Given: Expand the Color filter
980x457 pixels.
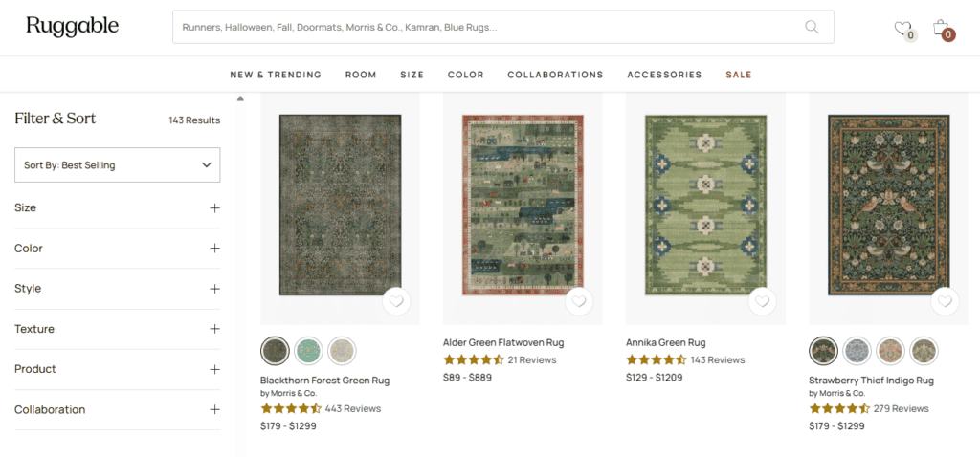Looking at the screenshot, I should [x=118, y=249].
